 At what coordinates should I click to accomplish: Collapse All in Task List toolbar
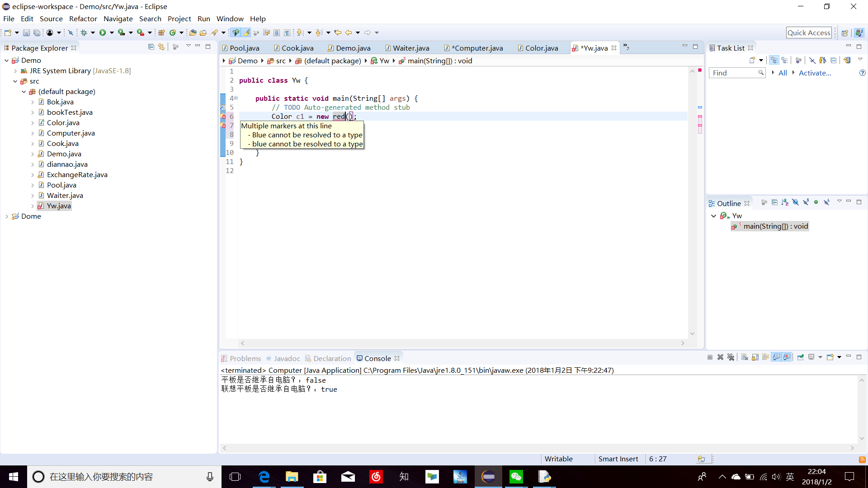click(x=833, y=60)
